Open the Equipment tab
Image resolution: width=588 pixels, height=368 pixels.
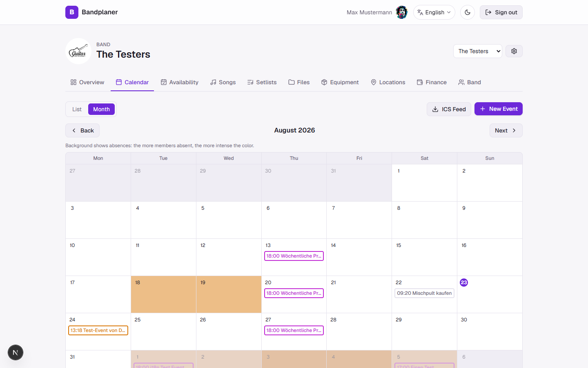click(x=340, y=82)
